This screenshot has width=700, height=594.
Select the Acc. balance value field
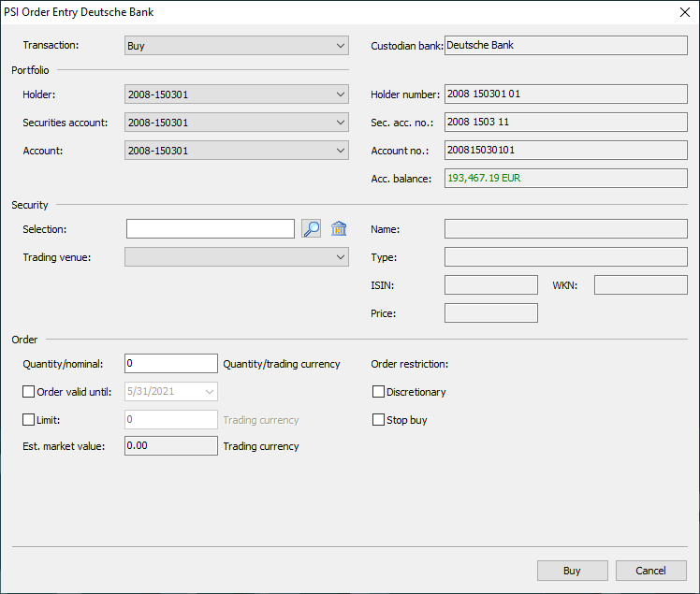point(565,178)
